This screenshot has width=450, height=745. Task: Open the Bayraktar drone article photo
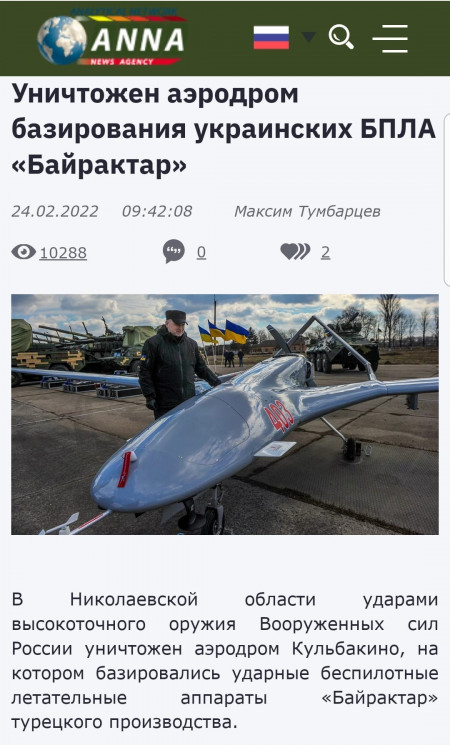pos(225,414)
